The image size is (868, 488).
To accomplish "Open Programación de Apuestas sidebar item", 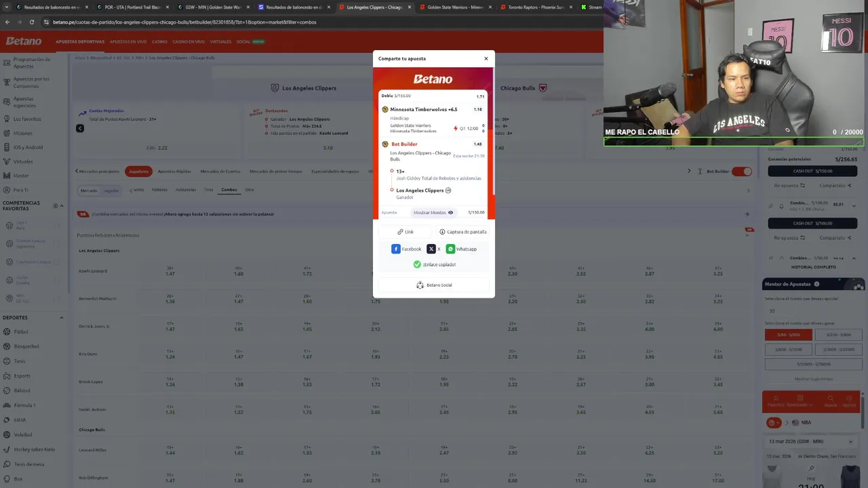I will click(32, 62).
